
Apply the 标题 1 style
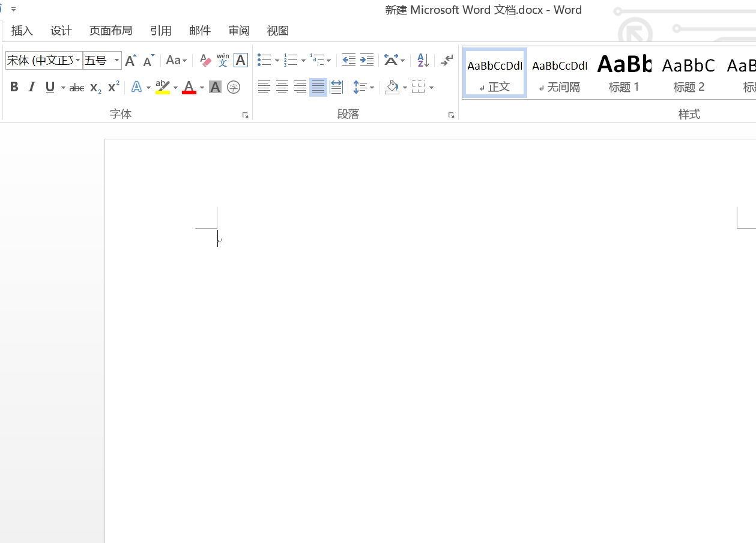coord(624,73)
